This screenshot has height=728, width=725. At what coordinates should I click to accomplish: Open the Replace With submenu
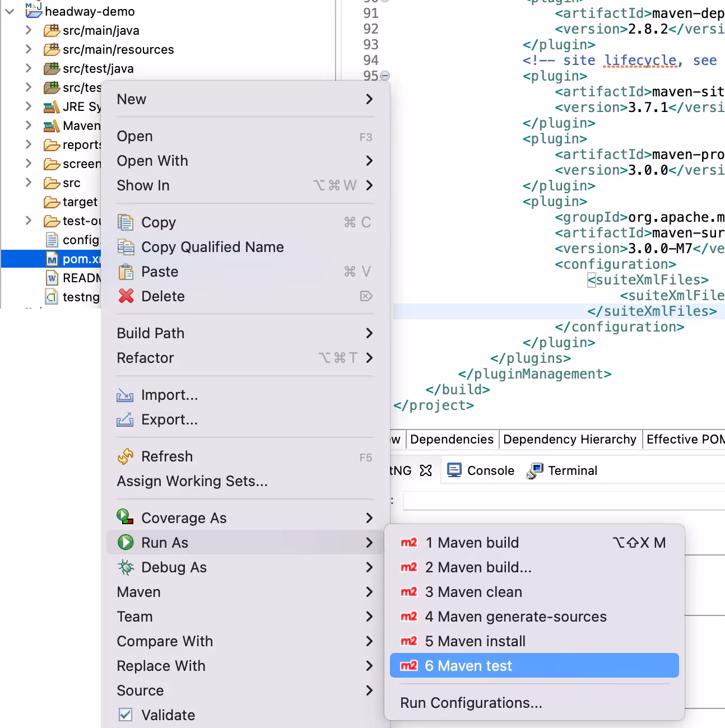[245, 666]
